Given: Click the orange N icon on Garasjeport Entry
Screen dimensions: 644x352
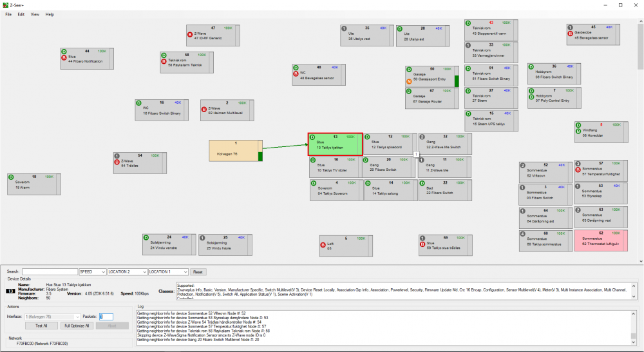Looking at the screenshot, I should pos(409,81).
